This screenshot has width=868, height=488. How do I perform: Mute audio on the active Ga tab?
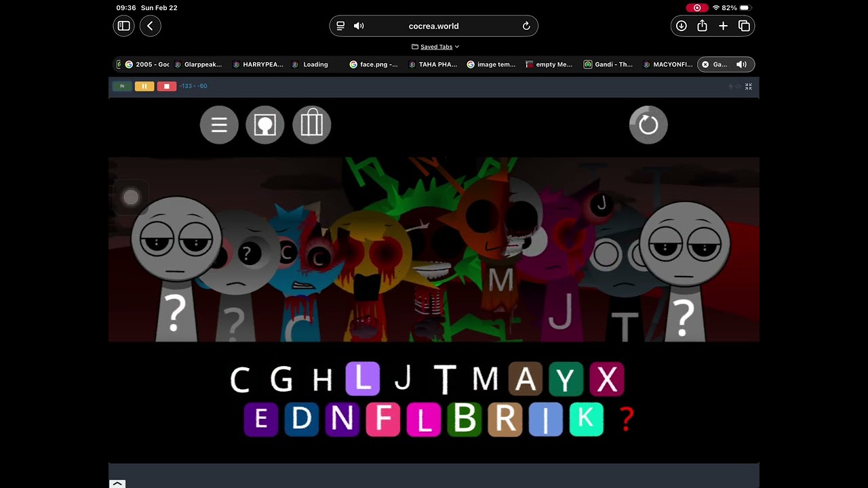742,64
